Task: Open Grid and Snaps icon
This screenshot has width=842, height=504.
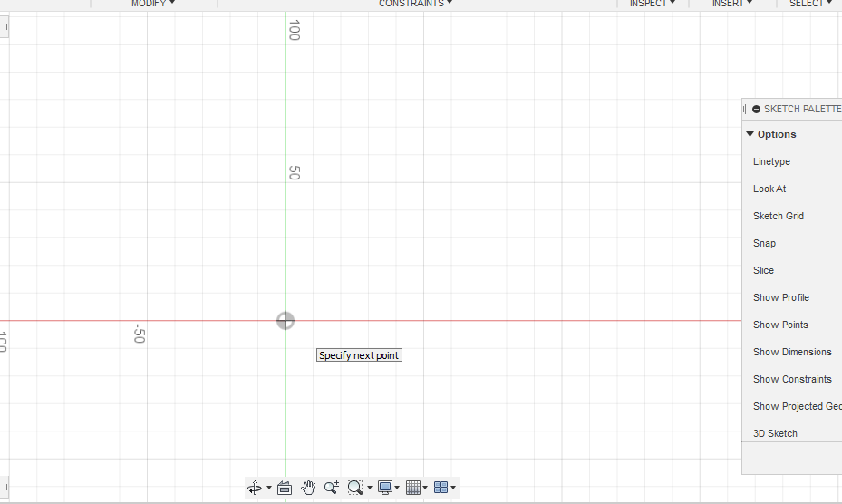Action: (x=413, y=488)
